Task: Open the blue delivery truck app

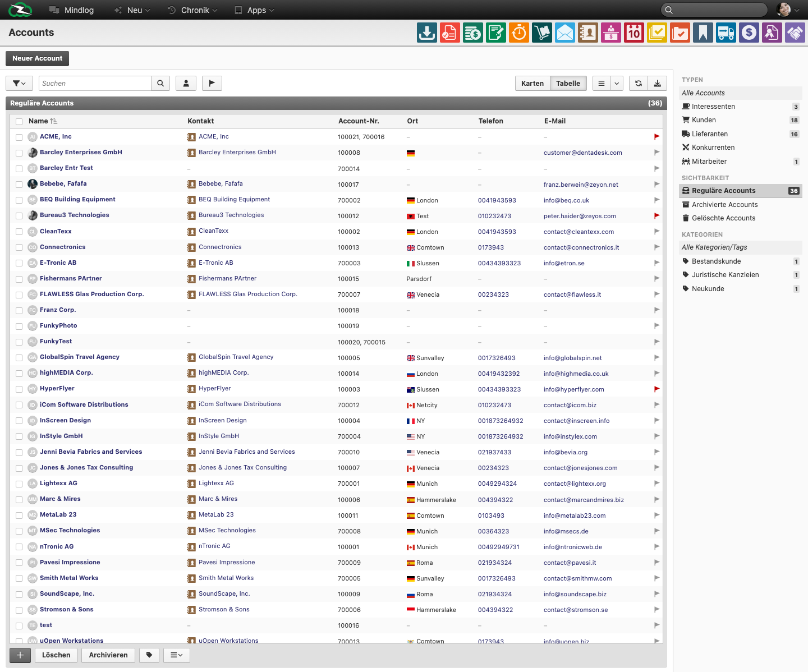Action: click(x=726, y=33)
